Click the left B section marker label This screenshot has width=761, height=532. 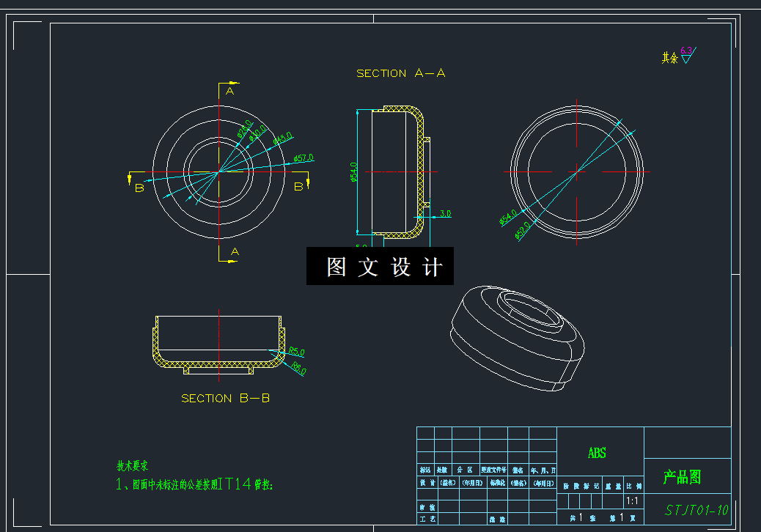[x=139, y=188]
